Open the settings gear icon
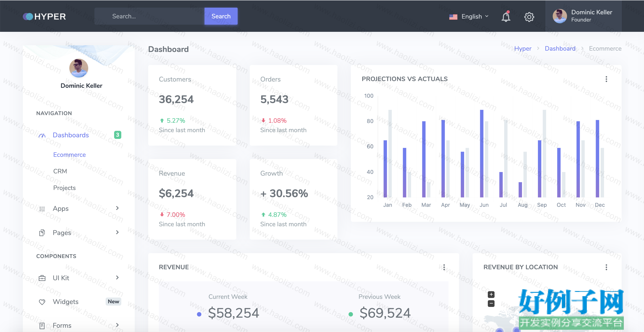 point(529,17)
